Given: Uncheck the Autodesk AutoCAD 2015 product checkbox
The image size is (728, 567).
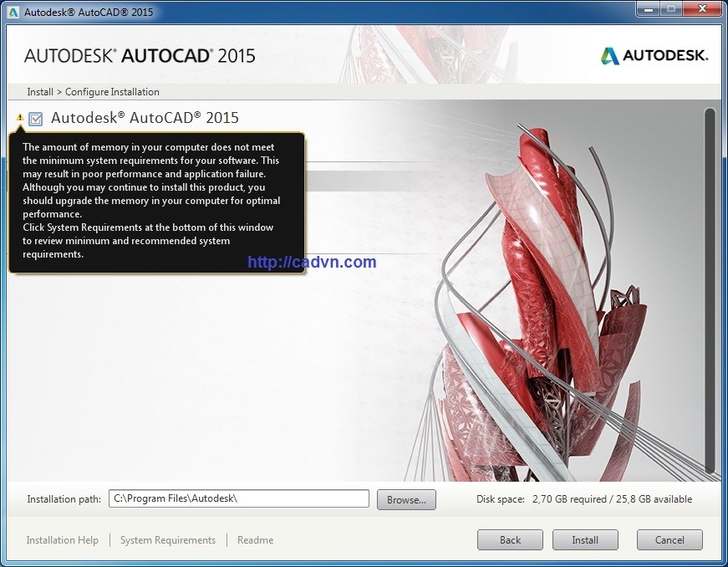Looking at the screenshot, I should coord(35,119).
